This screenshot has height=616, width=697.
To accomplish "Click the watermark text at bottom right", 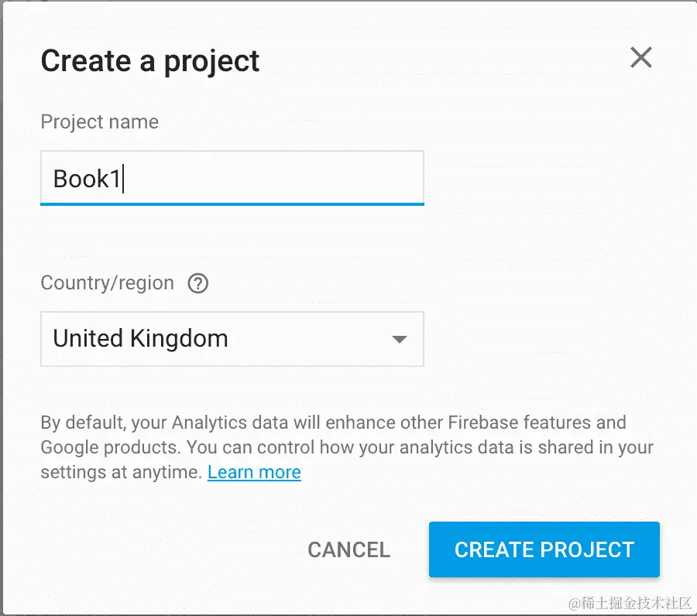I will [630, 603].
